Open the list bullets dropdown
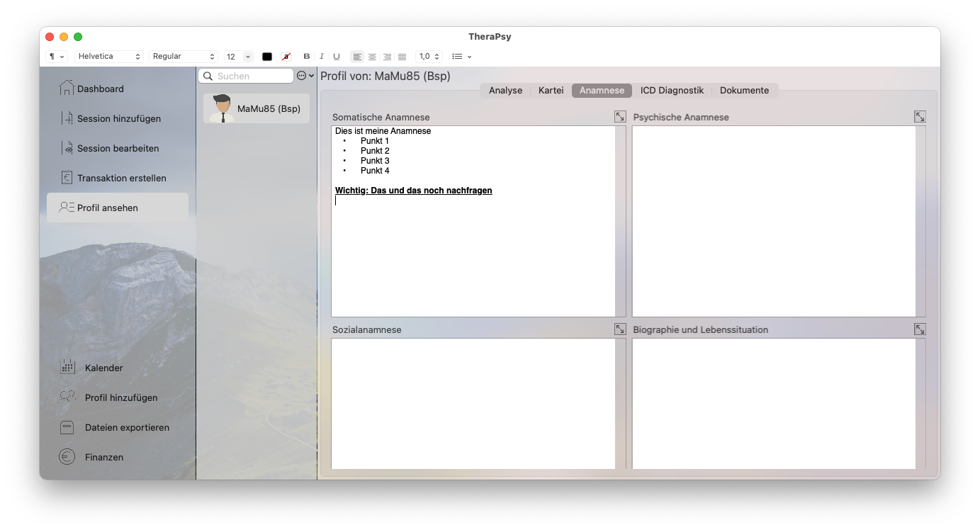 click(462, 57)
